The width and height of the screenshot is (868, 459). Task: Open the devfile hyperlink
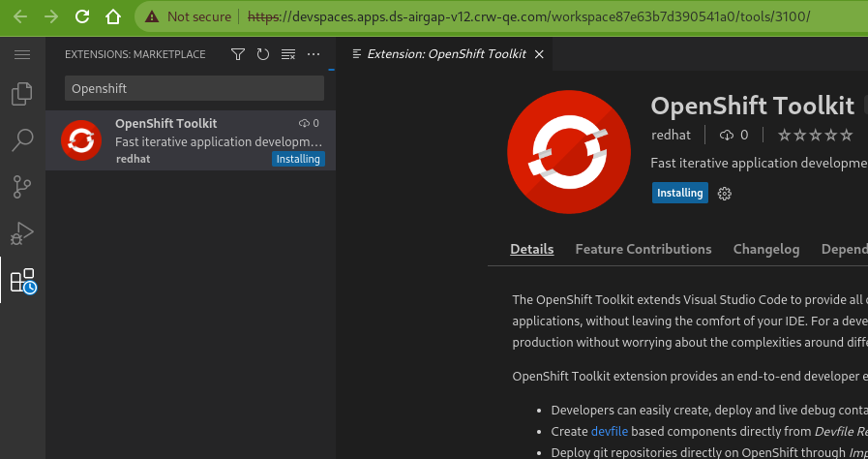pyautogui.click(x=609, y=431)
